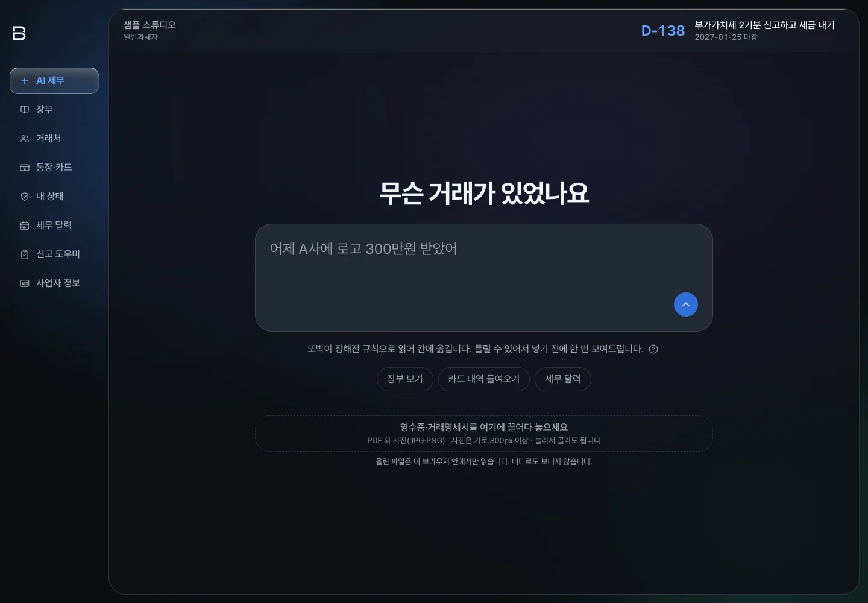Click the shield icon beside 내 상태
This screenshot has height=603, width=868.
(x=25, y=197)
